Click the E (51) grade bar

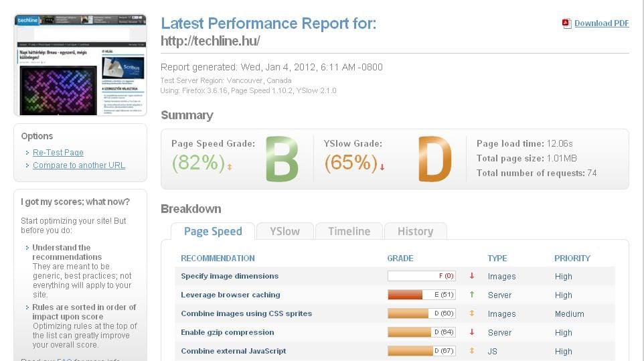[421, 295]
